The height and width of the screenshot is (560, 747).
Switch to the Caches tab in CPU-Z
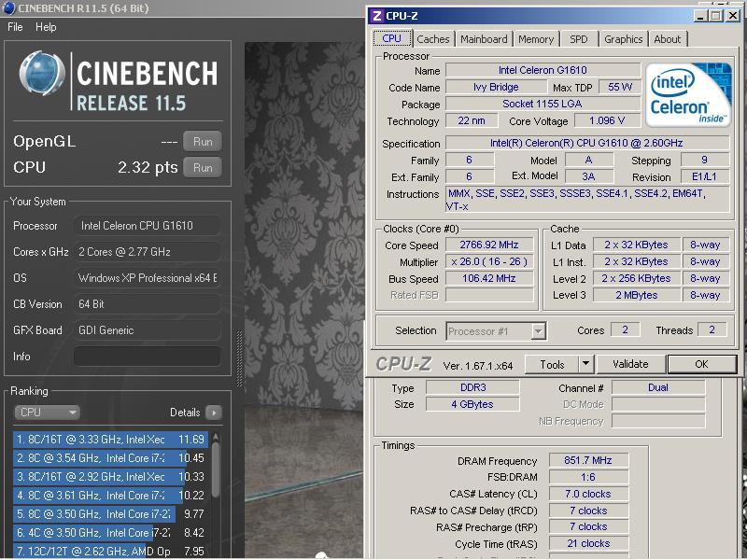point(433,39)
